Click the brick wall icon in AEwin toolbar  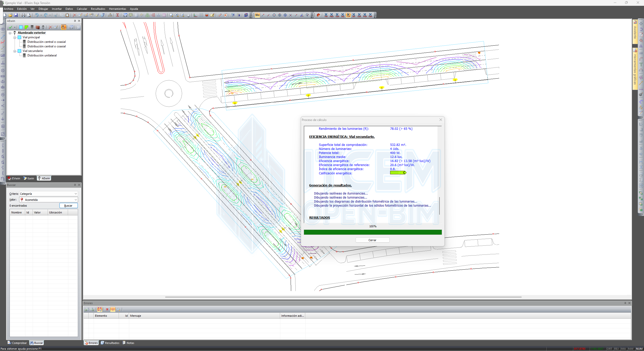(x=38, y=27)
